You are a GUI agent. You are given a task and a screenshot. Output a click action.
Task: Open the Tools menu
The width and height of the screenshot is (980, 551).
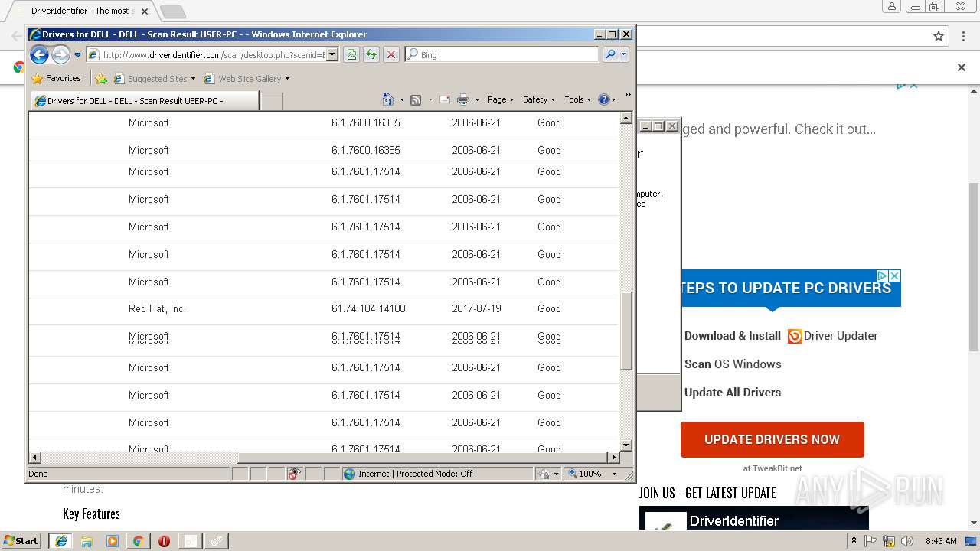click(577, 99)
